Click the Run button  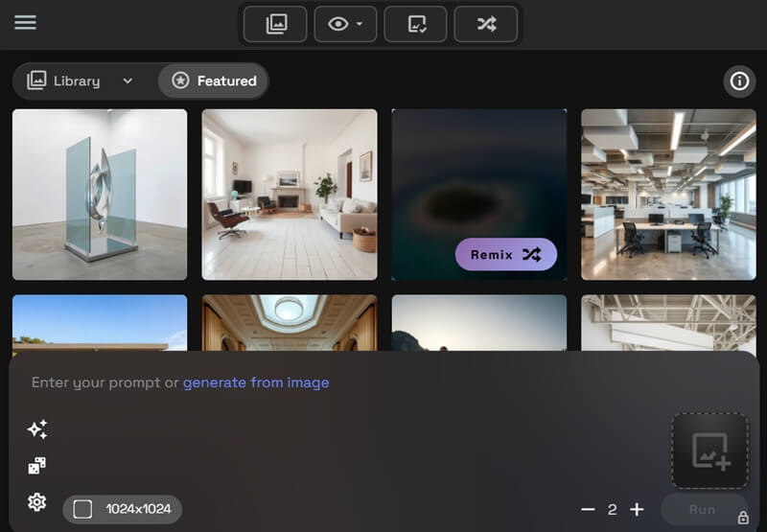pyautogui.click(x=702, y=510)
